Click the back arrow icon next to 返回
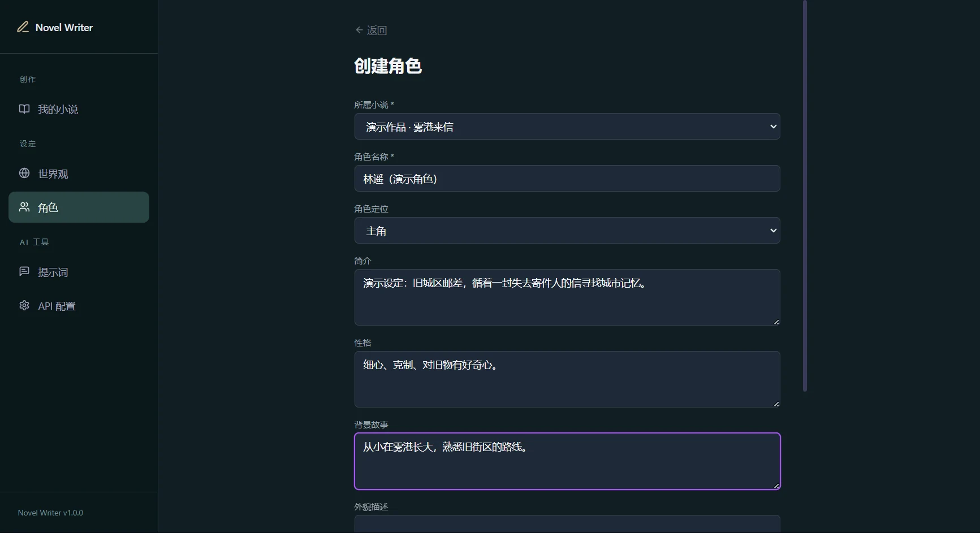 tap(359, 30)
